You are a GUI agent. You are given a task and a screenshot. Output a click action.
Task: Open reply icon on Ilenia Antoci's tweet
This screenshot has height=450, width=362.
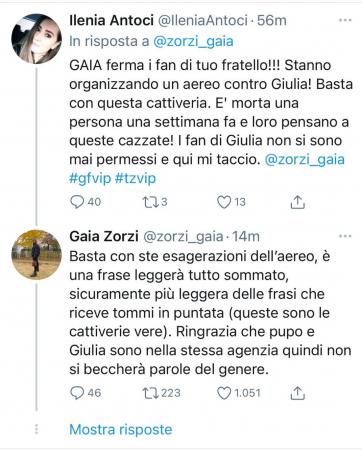click(77, 202)
